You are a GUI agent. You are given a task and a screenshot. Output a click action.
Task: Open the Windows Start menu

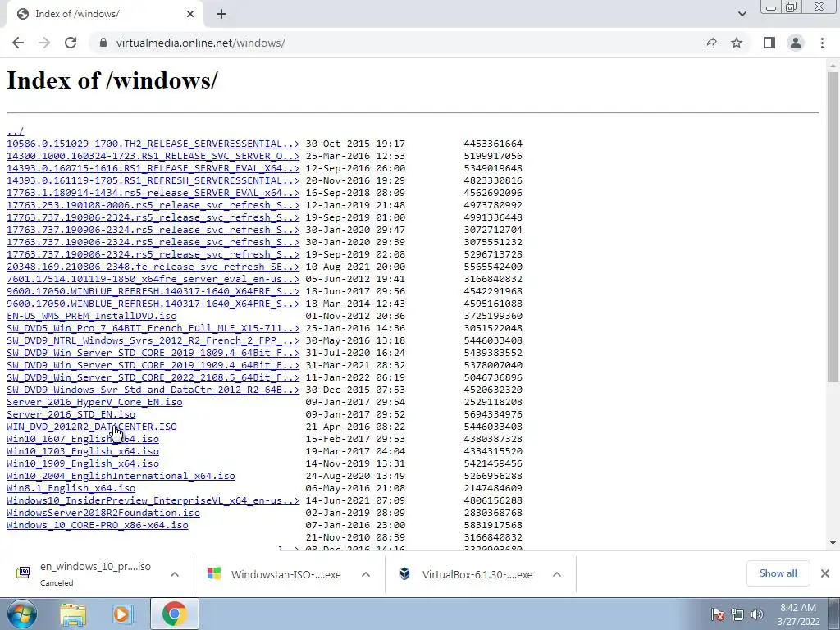(x=22, y=614)
